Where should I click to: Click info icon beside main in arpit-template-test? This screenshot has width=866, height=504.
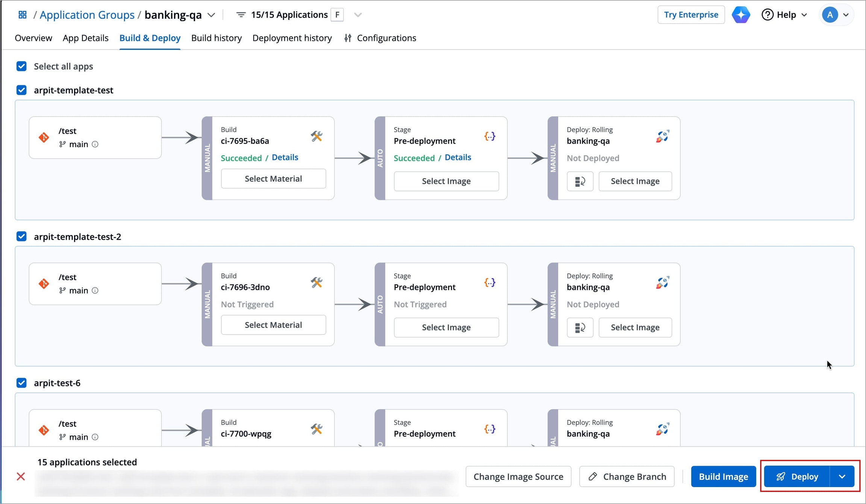(x=95, y=144)
